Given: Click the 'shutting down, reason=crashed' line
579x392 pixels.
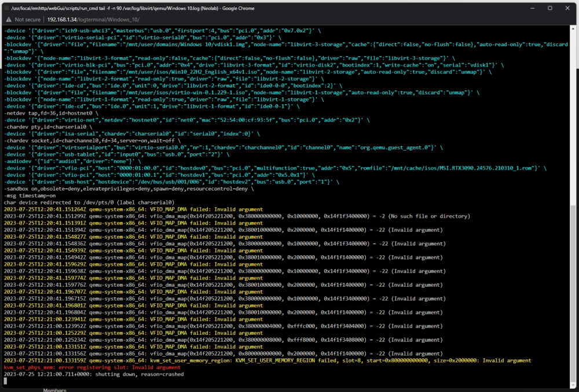Looking at the screenshot, I should 94,374.
